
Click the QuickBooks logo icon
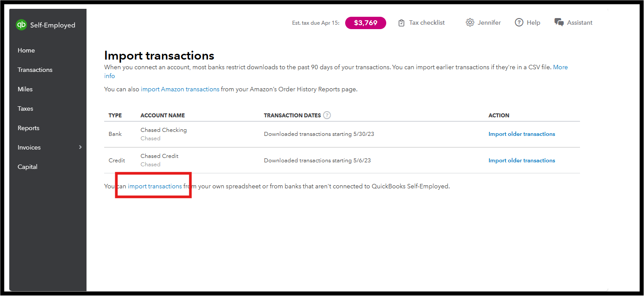(21, 25)
